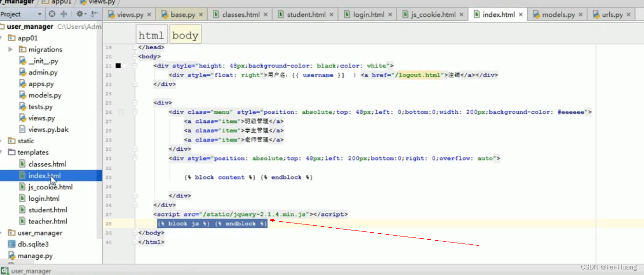The width and height of the screenshot is (644, 275).
Task: Click the white color swatch in the line 21 gutter
Action: (124, 66)
